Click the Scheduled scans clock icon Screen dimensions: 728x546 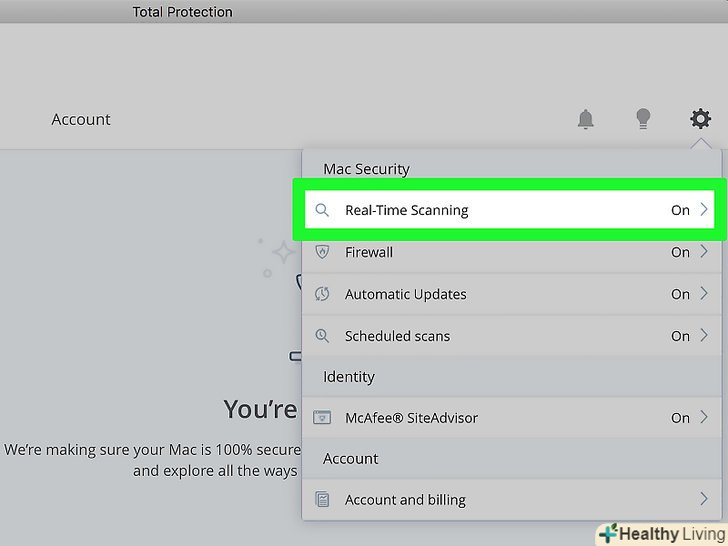tap(322, 336)
